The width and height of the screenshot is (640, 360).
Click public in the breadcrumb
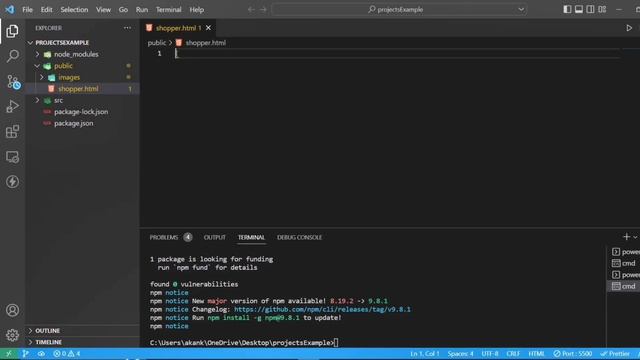click(x=157, y=42)
